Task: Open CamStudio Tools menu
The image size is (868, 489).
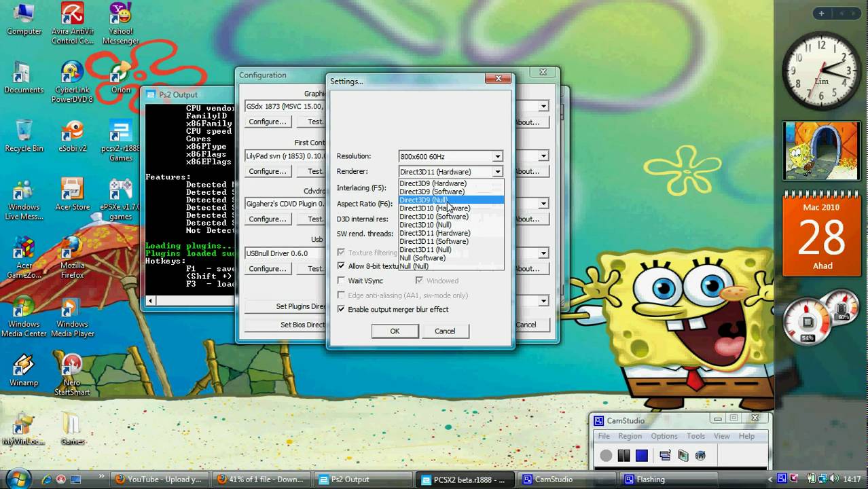Action: tap(695, 436)
